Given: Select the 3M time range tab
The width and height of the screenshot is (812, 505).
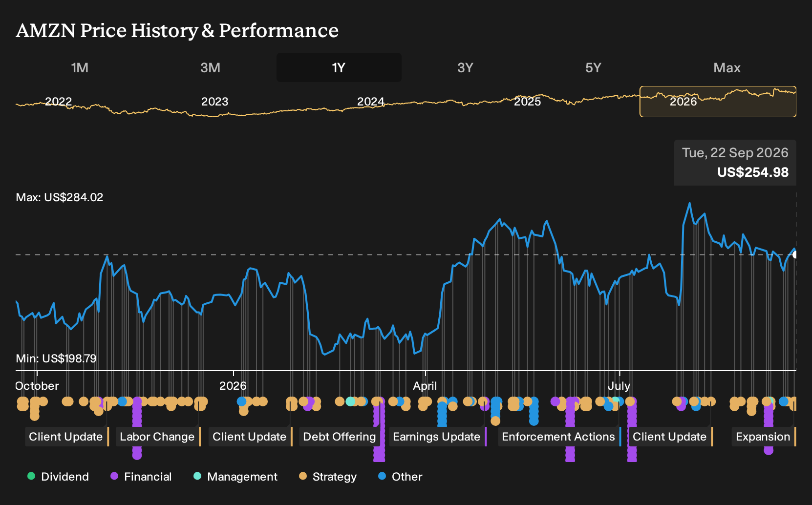Looking at the screenshot, I should tap(210, 67).
